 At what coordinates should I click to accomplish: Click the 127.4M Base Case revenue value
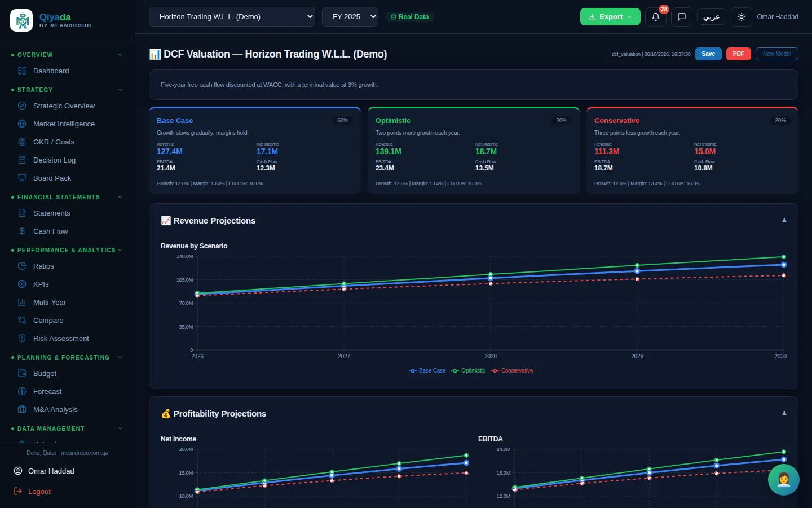(169, 151)
